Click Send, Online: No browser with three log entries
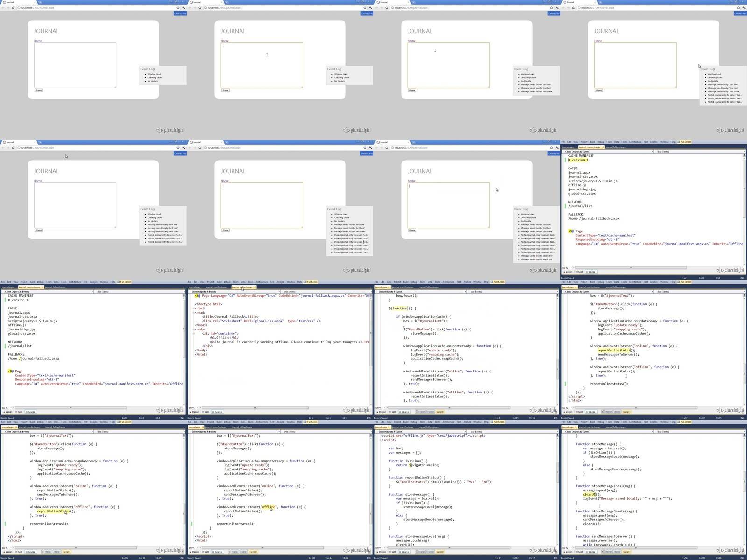 225,91
